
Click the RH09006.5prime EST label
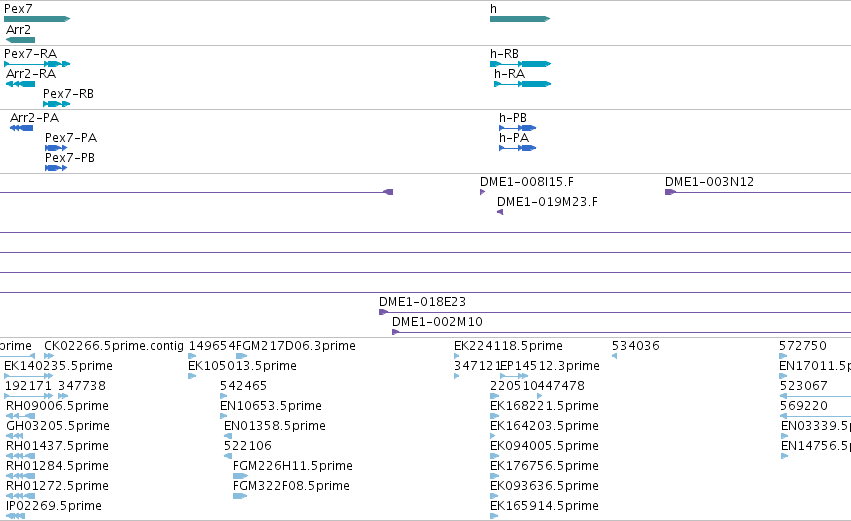57,406
